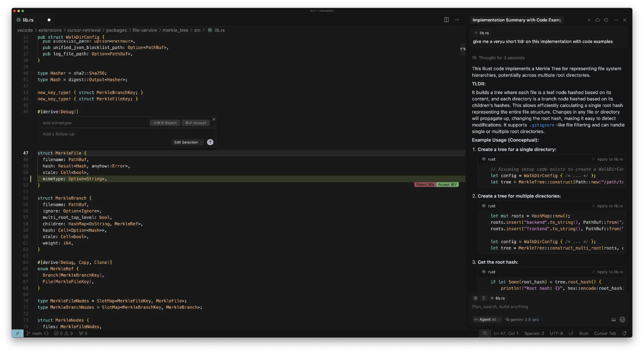This screenshot has width=644, height=353.
Task: Click LF end-of-line status entry
Action: 571,333
